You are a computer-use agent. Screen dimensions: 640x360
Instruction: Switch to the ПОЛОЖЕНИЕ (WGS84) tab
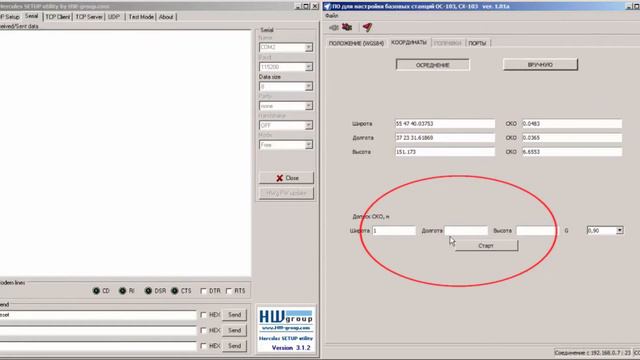(x=356, y=43)
